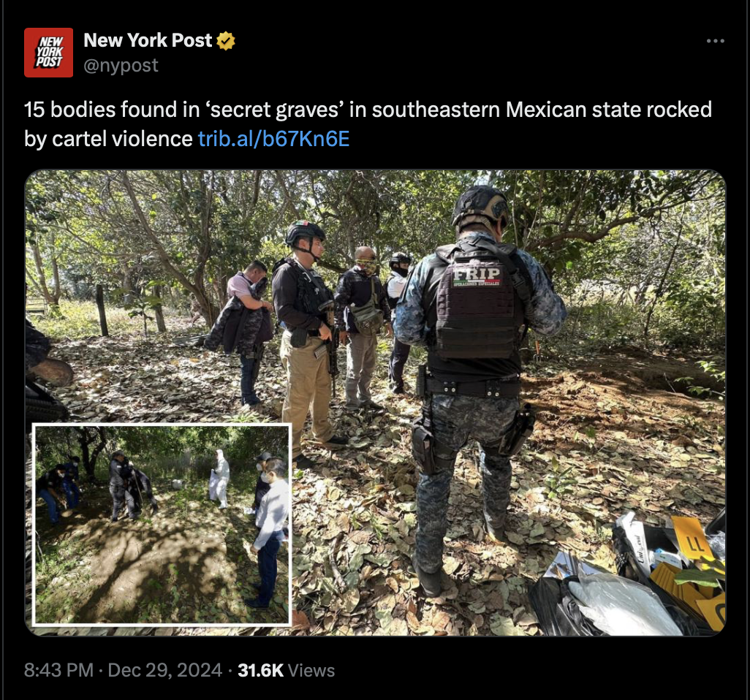The width and height of the screenshot is (750, 700).
Task: Open the three-dot more options menu
Action: click(716, 41)
